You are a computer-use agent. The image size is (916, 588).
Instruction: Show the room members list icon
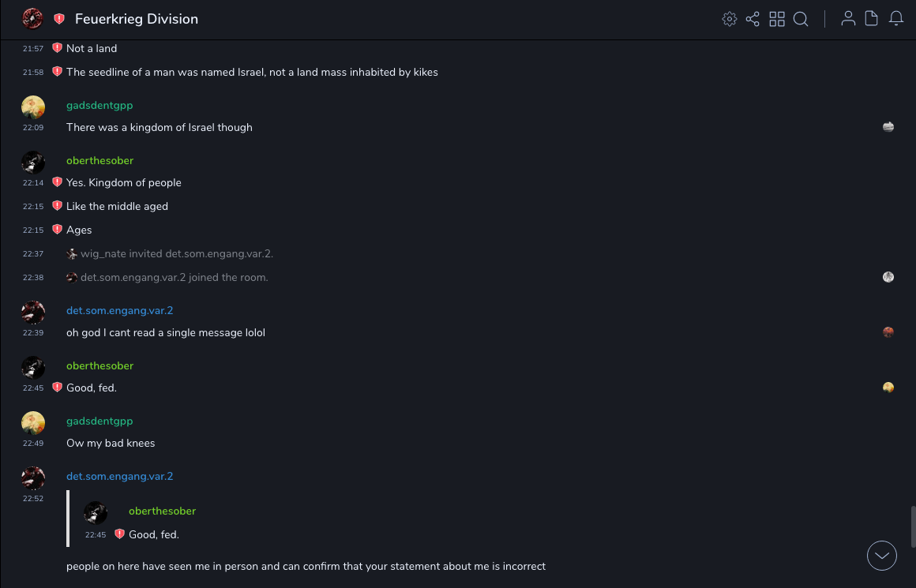pos(848,19)
